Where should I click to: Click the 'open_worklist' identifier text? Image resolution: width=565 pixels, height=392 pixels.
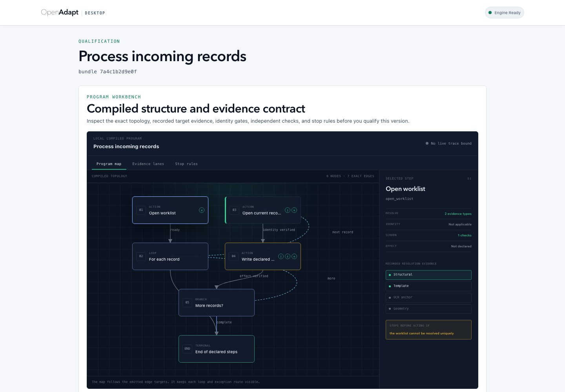coord(399,199)
